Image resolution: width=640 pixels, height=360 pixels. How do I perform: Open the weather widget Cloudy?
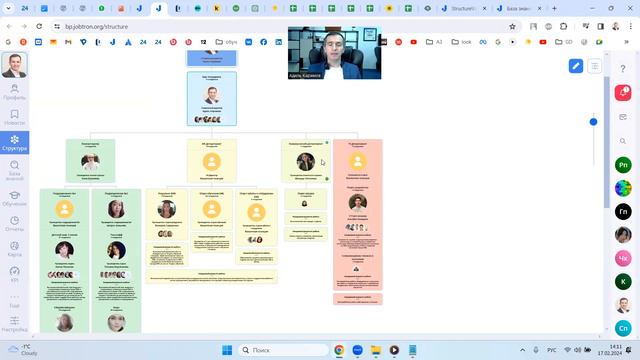23,350
